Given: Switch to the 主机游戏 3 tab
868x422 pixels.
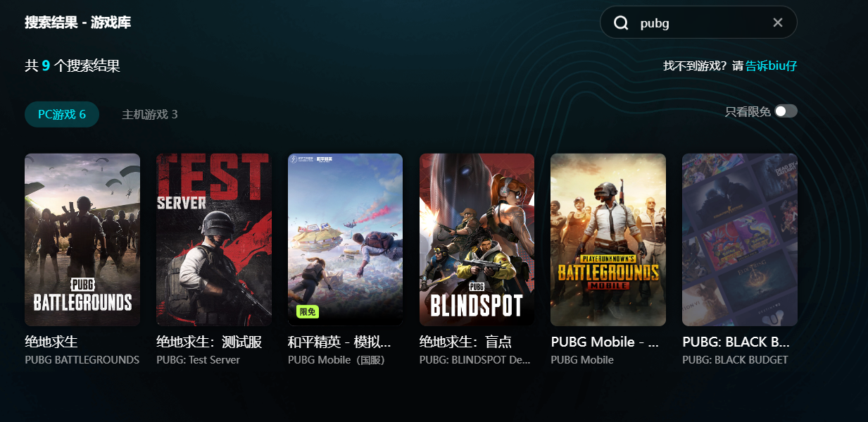Looking at the screenshot, I should point(150,114).
